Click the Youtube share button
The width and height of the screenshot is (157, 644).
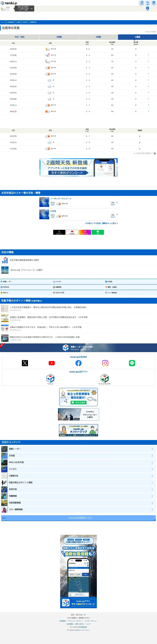72,232
